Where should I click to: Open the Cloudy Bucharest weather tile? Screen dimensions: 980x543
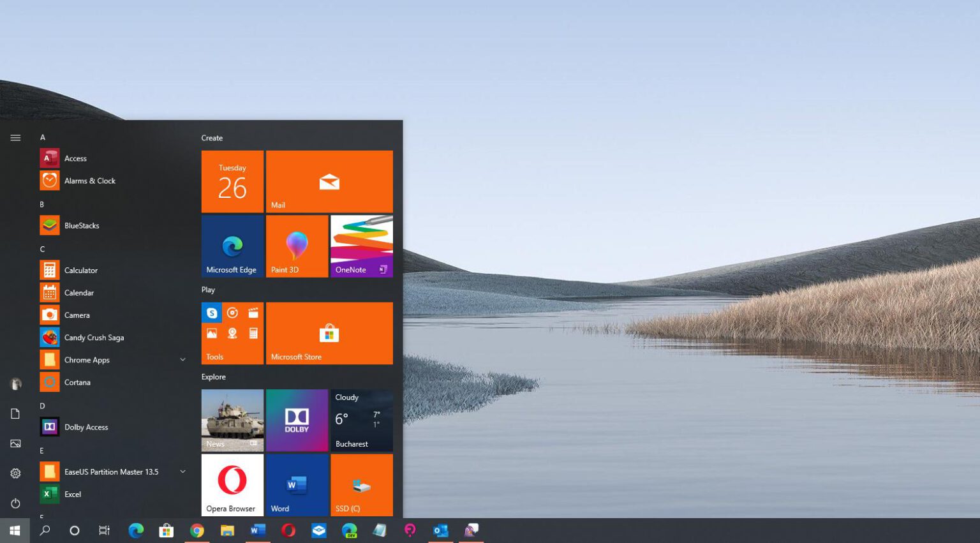[x=362, y=420]
